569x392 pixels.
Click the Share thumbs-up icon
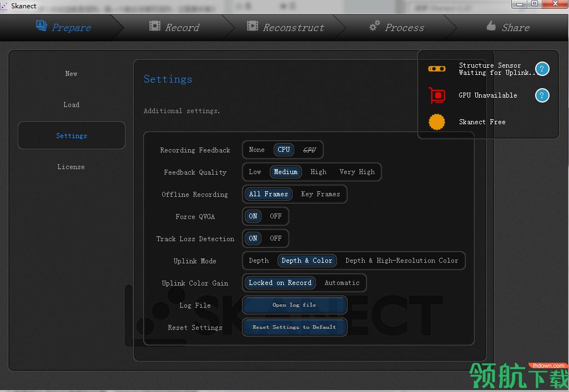coord(491,26)
